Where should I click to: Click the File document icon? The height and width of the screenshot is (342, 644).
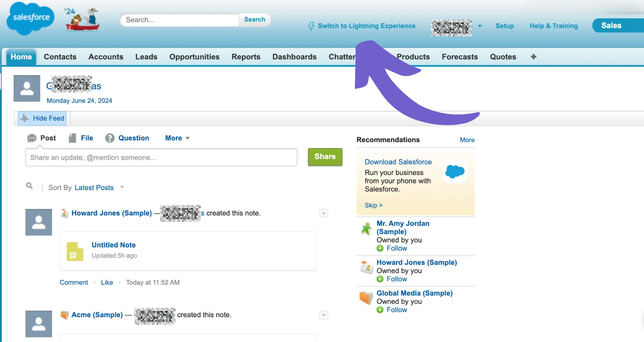coord(72,138)
